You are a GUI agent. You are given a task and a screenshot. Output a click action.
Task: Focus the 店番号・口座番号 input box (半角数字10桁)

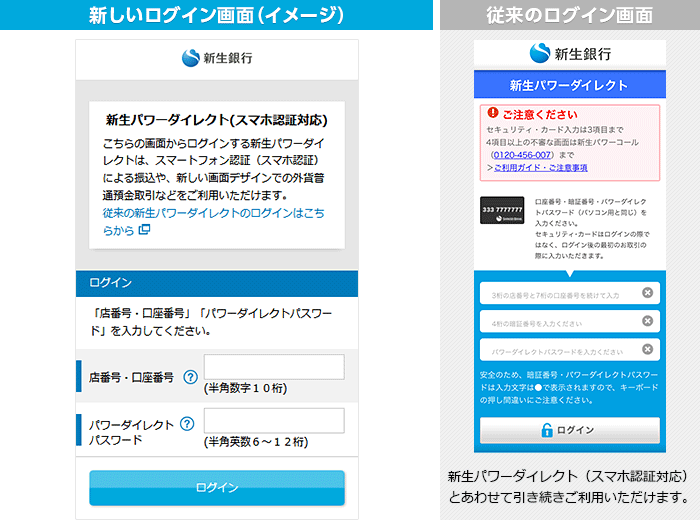[274, 366]
